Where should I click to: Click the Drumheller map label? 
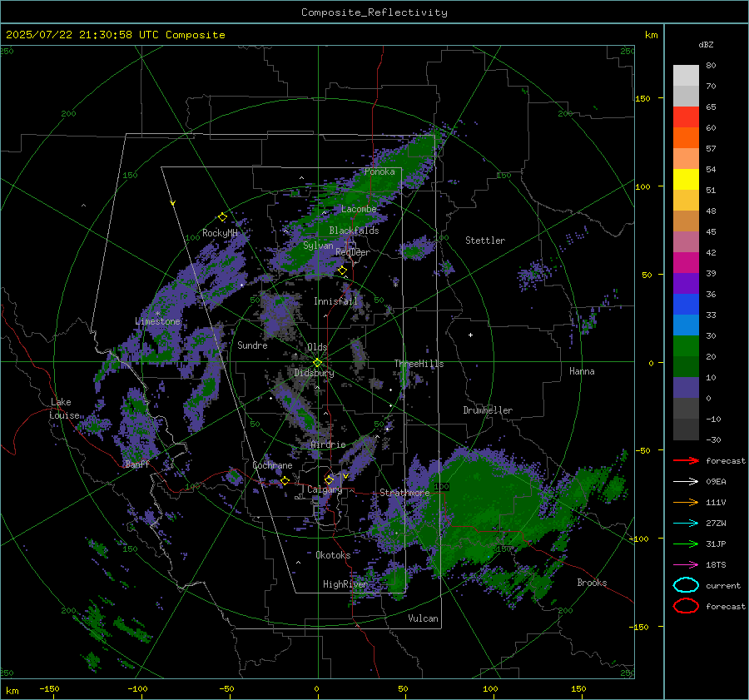coord(488,410)
